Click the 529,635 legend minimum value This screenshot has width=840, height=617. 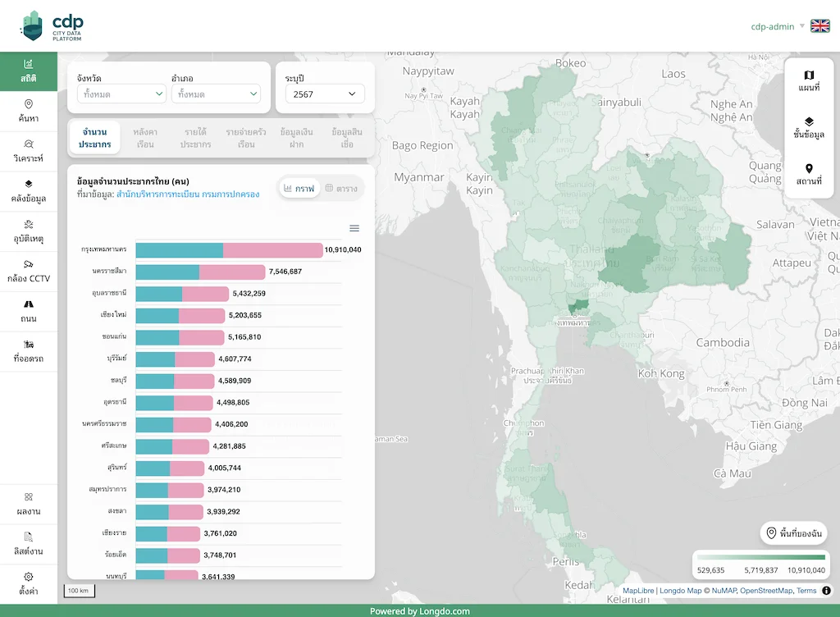(x=710, y=570)
